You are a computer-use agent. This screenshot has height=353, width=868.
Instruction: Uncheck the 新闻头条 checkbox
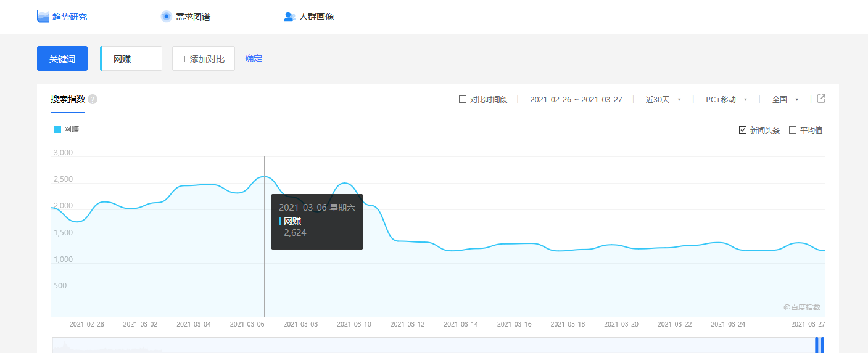743,130
